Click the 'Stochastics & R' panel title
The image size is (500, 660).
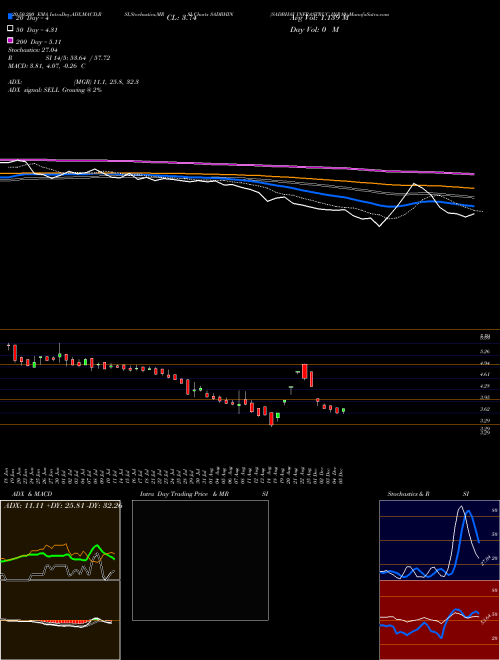click(x=408, y=494)
